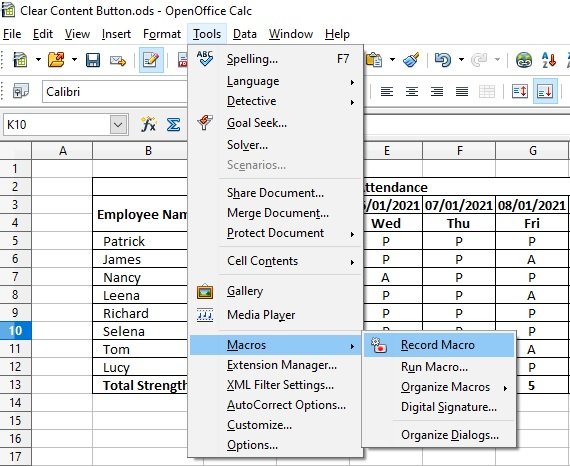Click the Media Player icon in menu
The width and height of the screenshot is (570, 466).
(x=205, y=315)
